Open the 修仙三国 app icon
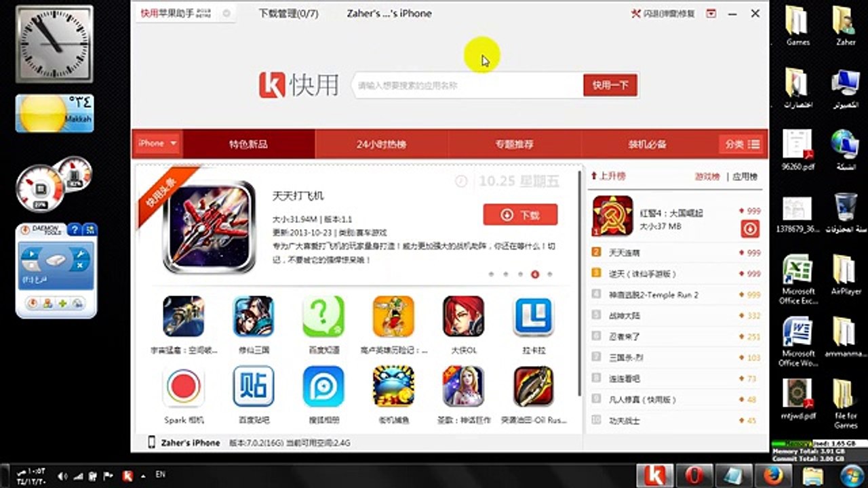This screenshot has width=868, height=488. (x=254, y=317)
